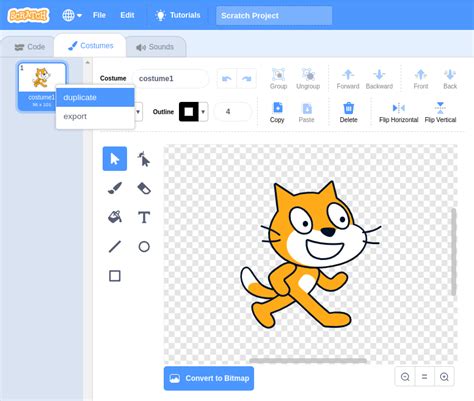The image size is (474, 401).
Task: Click the Scratch Project title field
Action: (274, 16)
